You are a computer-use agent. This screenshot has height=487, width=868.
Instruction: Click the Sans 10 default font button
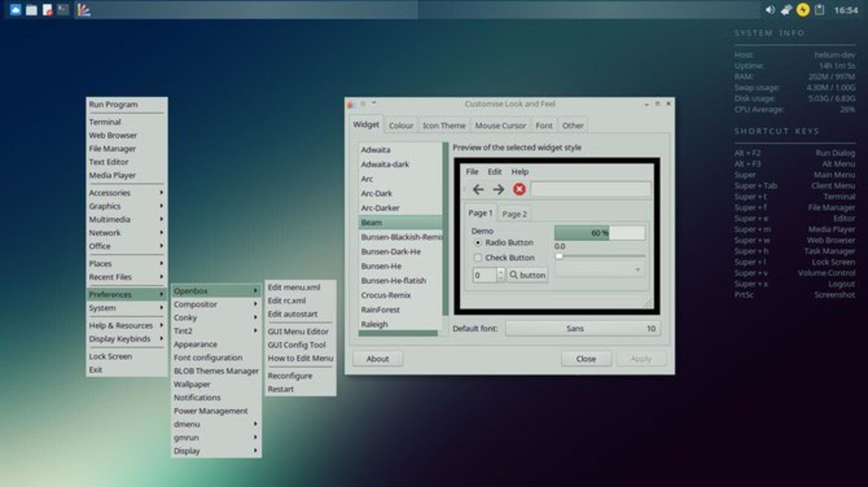(583, 329)
